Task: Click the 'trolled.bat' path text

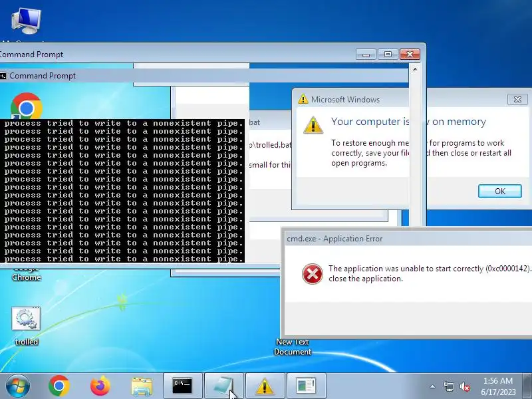Action: [x=271, y=145]
